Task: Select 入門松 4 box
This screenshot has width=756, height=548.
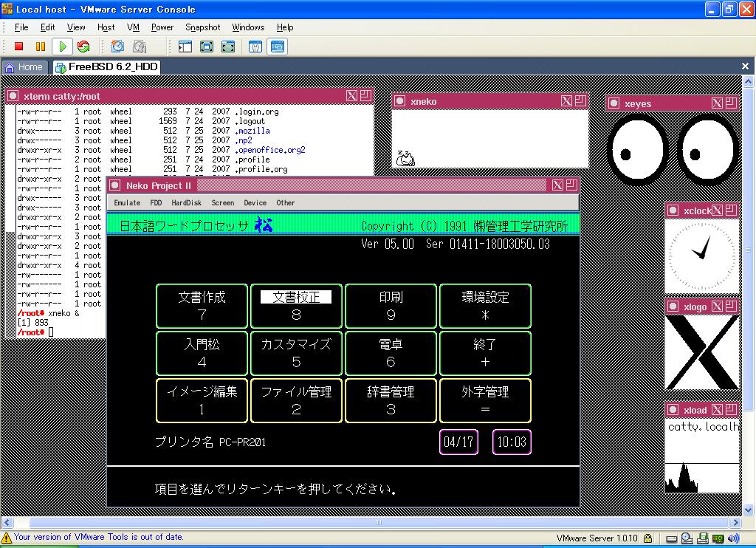Action: coord(202,352)
